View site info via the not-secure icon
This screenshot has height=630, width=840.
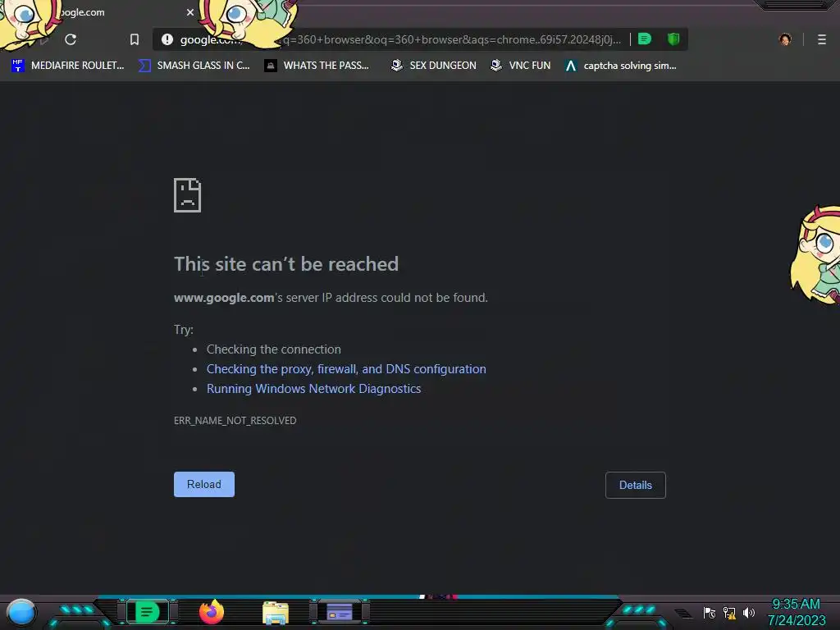(x=167, y=39)
